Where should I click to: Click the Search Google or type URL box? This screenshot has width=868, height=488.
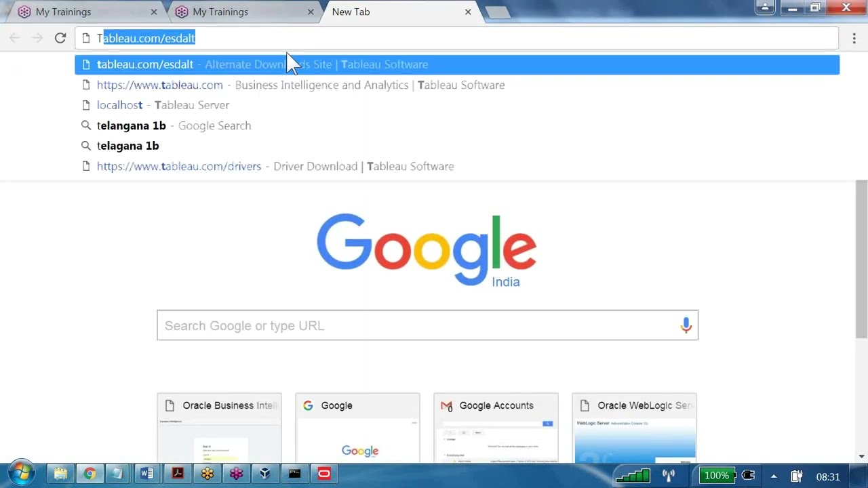coord(427,325)
